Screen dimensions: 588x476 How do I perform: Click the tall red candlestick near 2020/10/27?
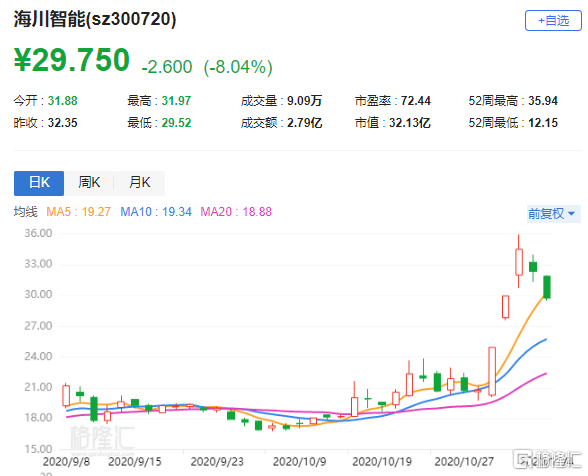tap(492, 371)
